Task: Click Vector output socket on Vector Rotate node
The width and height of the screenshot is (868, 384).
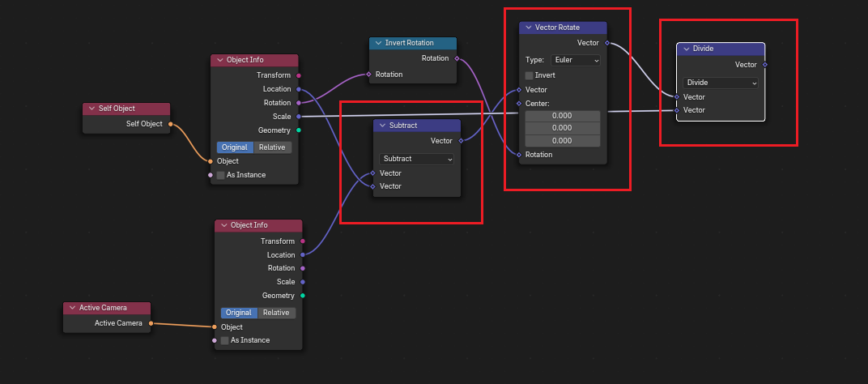Action: pos(607,43)
